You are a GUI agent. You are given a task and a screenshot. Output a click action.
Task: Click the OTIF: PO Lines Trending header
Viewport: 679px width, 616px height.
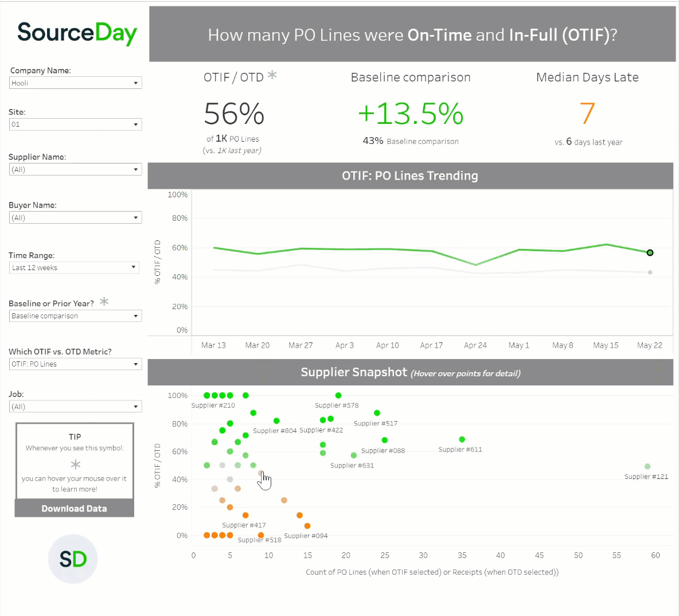410,176
